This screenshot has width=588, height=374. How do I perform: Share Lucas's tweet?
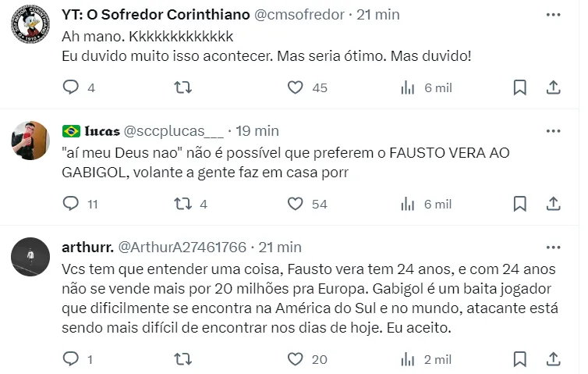(552, 204)
